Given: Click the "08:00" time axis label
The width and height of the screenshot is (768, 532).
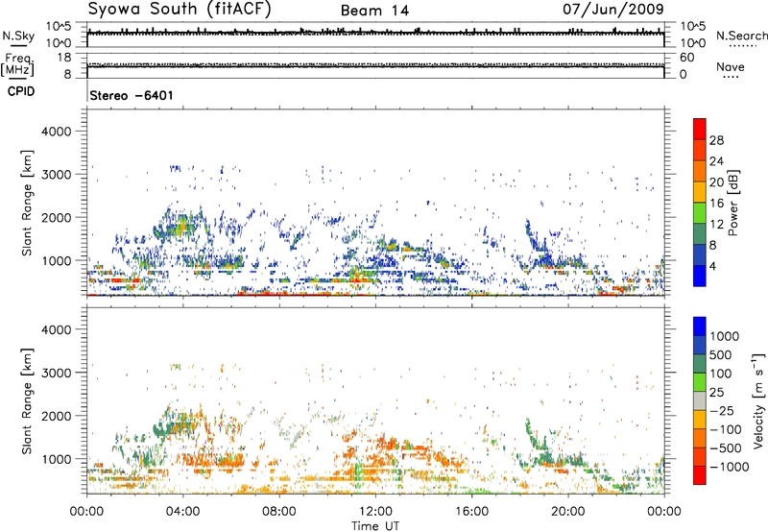Looking at the screenshot, I should (x=279, y=511).
